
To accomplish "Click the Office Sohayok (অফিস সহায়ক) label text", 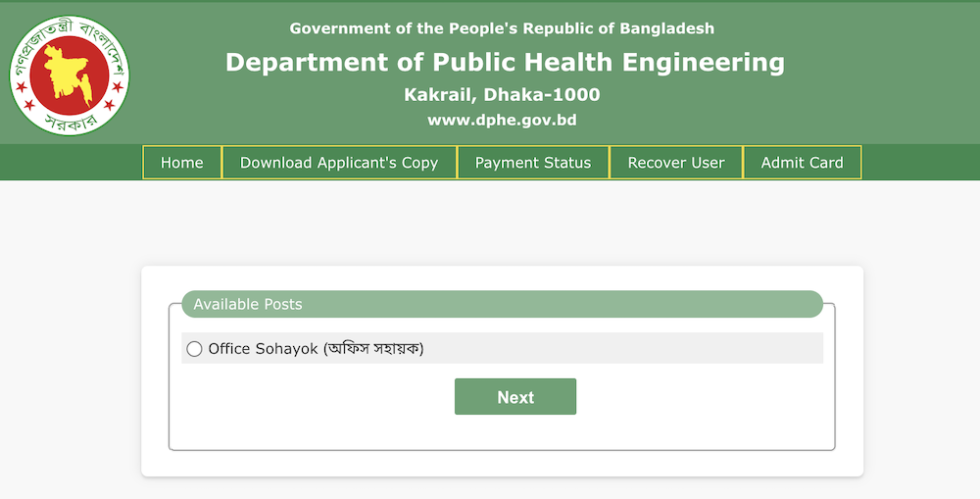I will pyautogui.click(x=316, y=348).
